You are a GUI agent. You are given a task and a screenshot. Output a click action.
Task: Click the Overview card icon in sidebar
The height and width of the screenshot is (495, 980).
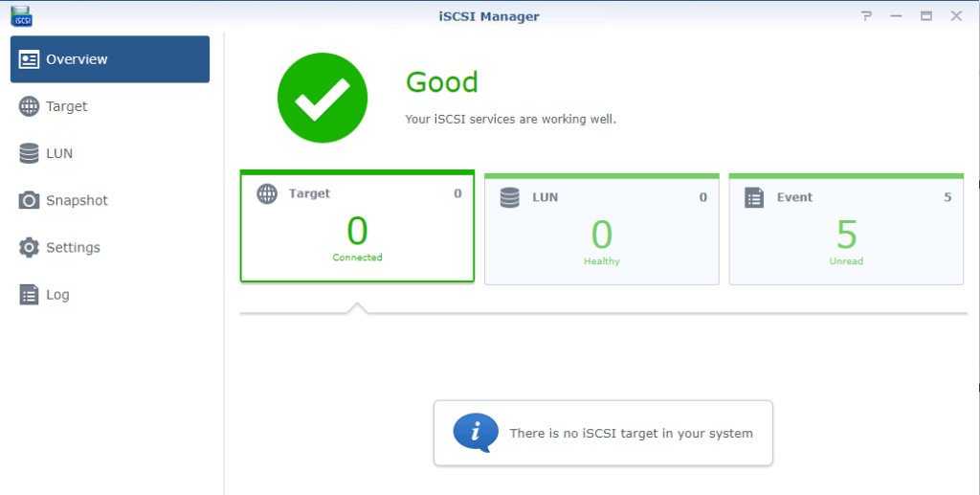pyautogui.click(x=29, y=59)
